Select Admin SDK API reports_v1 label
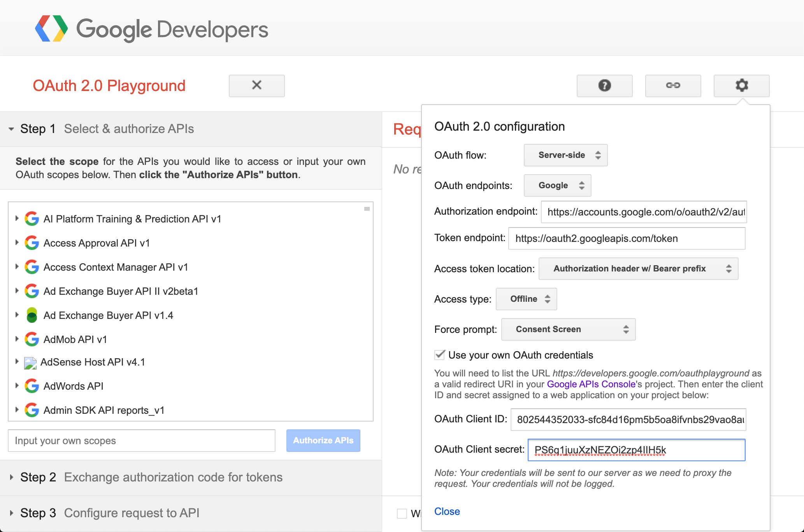This screenshot has height=532, width=804. (104, 410)
